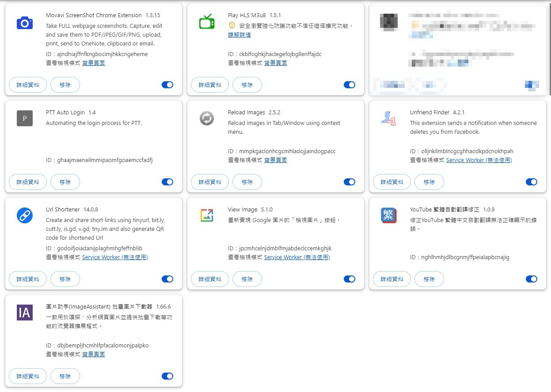
Task: Click the YouTube 繁 translation icon
Action: coord(388,215)
